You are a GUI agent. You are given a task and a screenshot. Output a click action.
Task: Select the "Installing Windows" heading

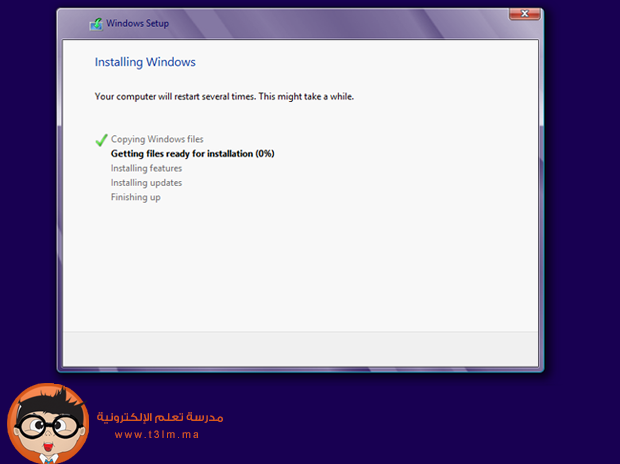[145, 62]
